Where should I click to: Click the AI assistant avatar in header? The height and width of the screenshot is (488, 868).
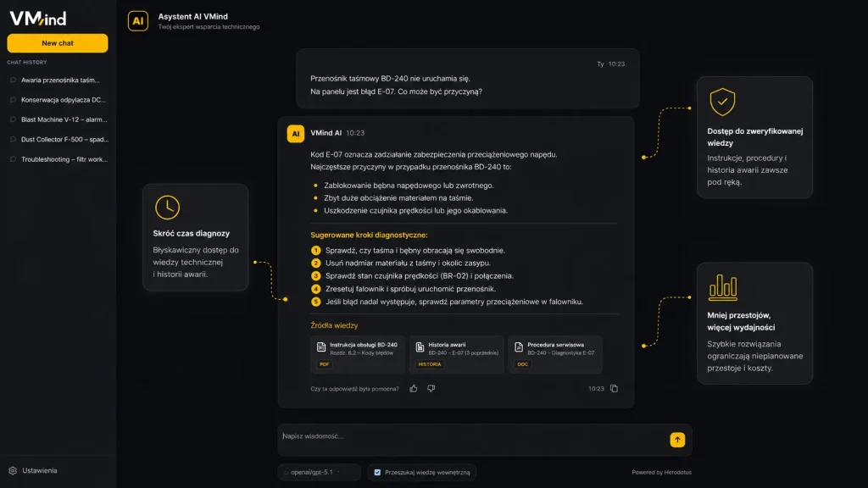[x=138, y=21]
